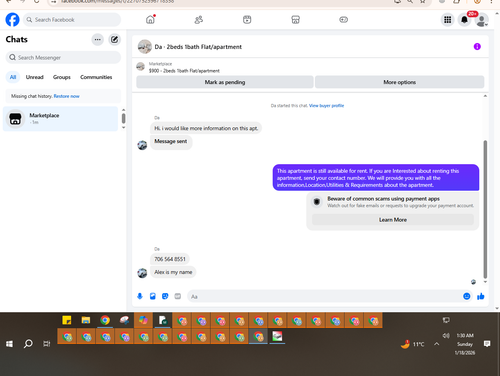This screenshot has width=500, height=376.
Task: Select the All chats filter
Action: click(x=13, y=77)
